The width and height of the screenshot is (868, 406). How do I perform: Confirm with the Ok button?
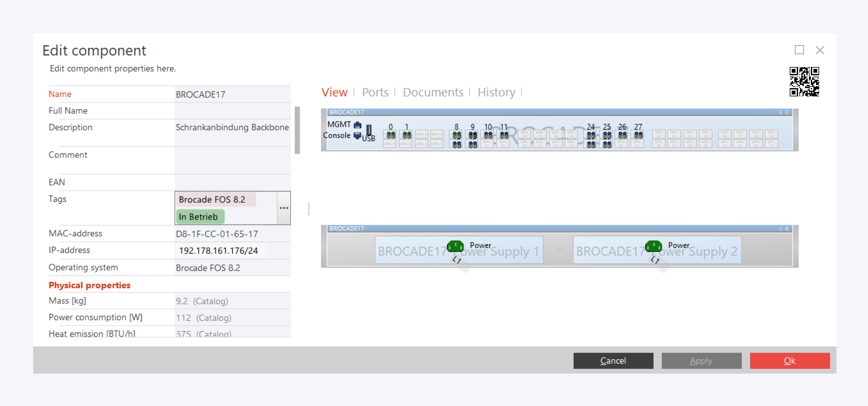[789, 361]
